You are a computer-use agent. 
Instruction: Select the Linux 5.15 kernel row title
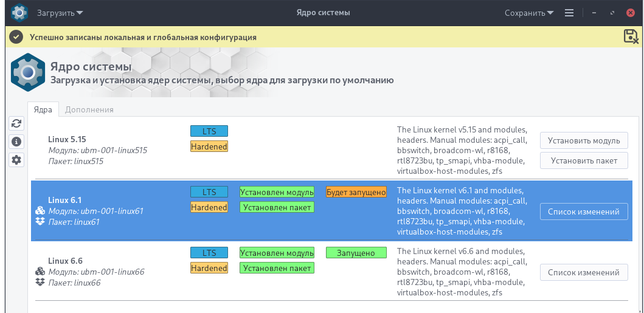66,139
